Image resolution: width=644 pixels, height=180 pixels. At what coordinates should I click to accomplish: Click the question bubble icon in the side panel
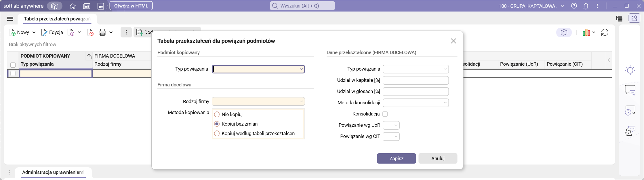(x=630, y=110)
